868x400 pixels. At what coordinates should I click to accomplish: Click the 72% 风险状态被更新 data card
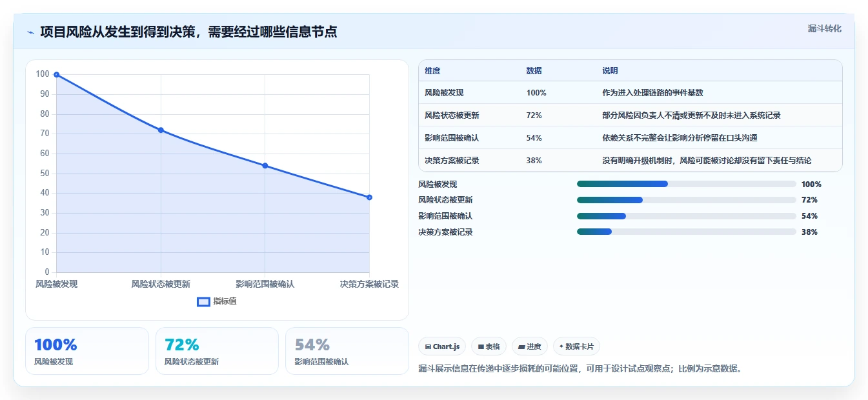point(217,351)
